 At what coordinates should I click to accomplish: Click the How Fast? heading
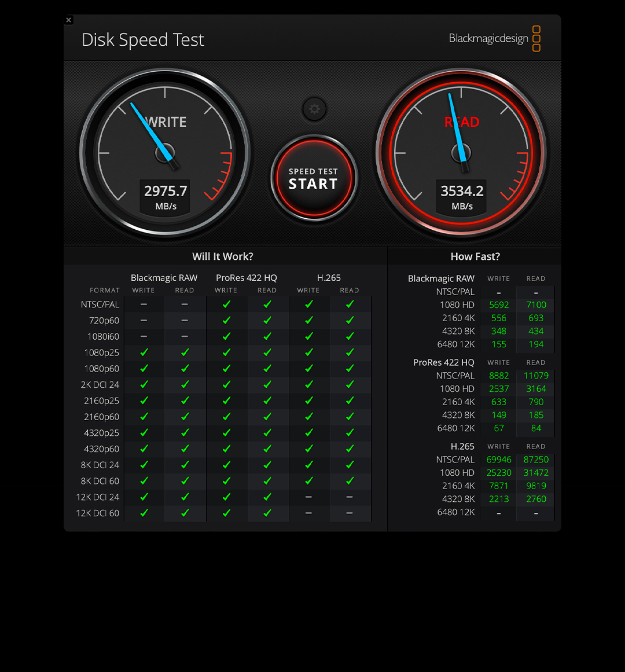tap(475, 256)
